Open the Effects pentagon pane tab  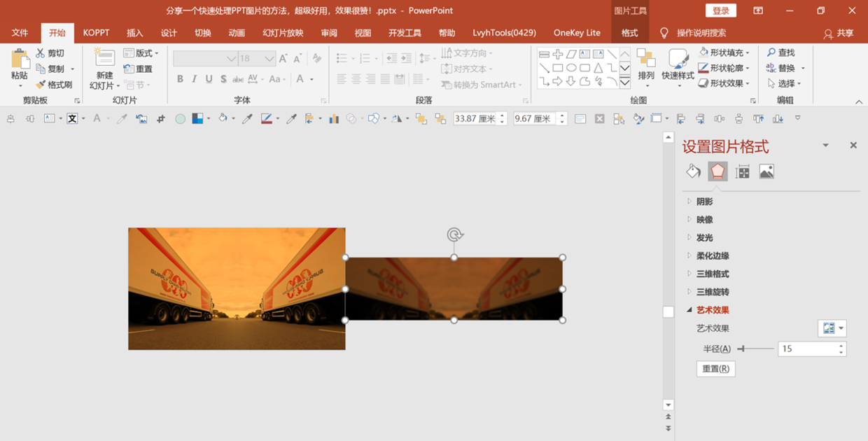(717, 171)
